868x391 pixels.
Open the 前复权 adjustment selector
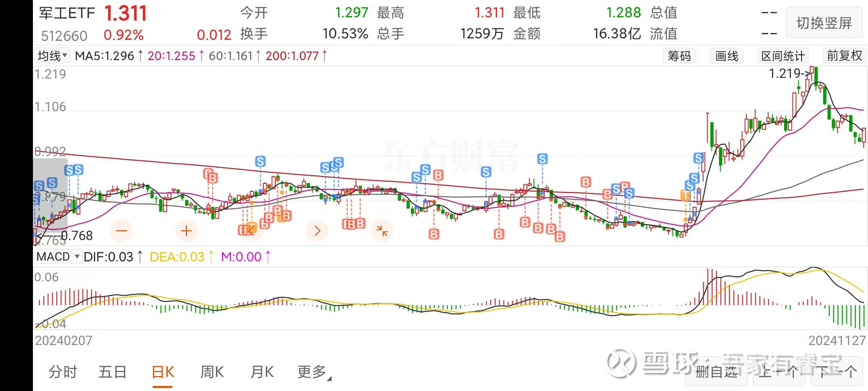[844, 56]
